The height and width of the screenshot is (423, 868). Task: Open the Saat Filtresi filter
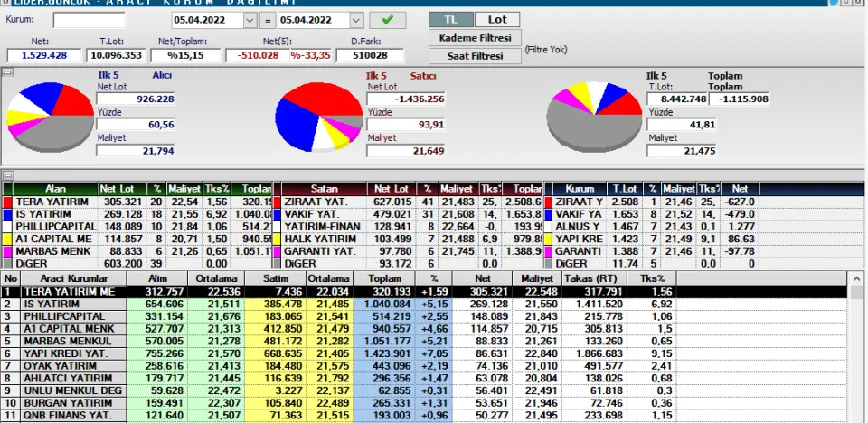[476, 56]
